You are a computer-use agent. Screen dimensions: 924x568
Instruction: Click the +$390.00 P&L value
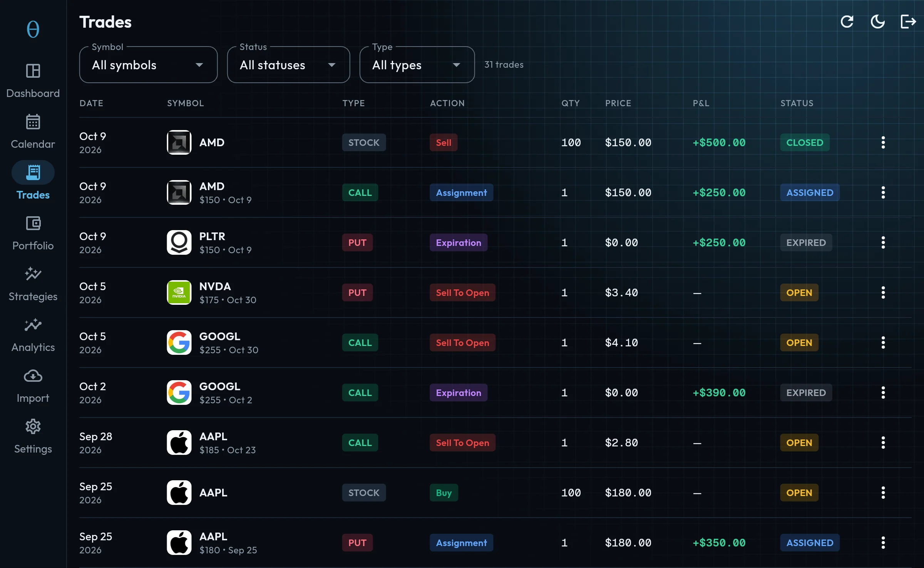click(x=719, y=393)
